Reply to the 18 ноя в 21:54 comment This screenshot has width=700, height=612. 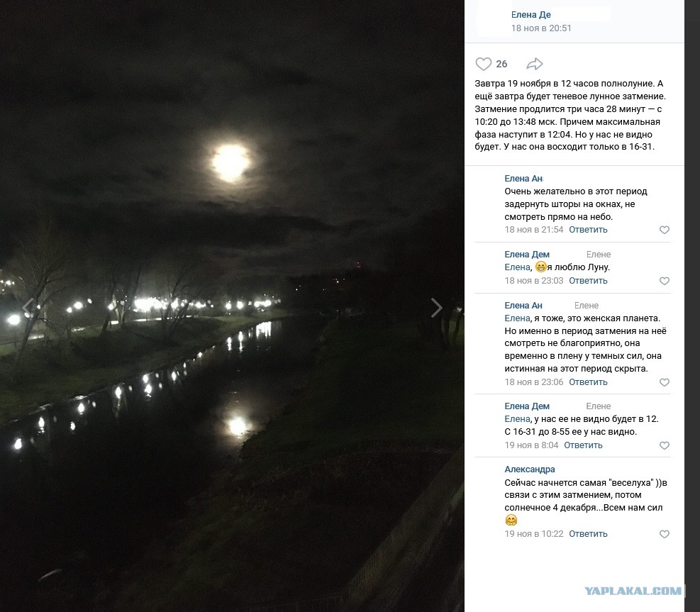pyautogui.click(x=588, y=230)
